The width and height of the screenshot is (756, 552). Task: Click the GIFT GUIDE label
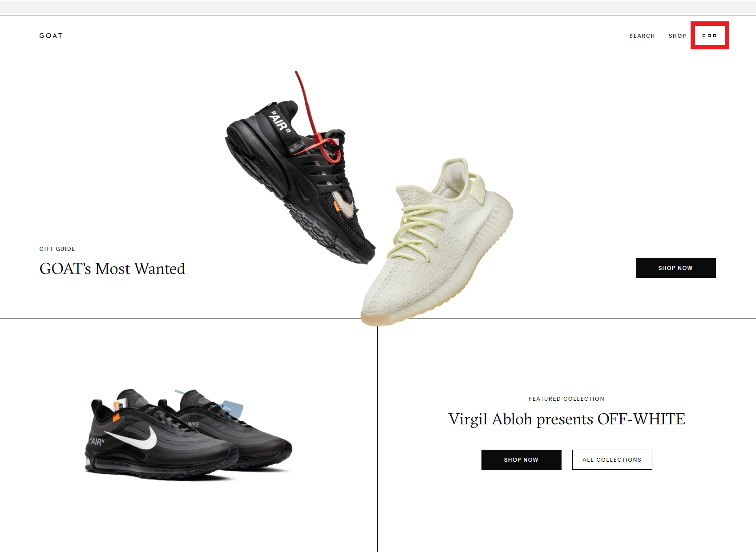(57, 249)
